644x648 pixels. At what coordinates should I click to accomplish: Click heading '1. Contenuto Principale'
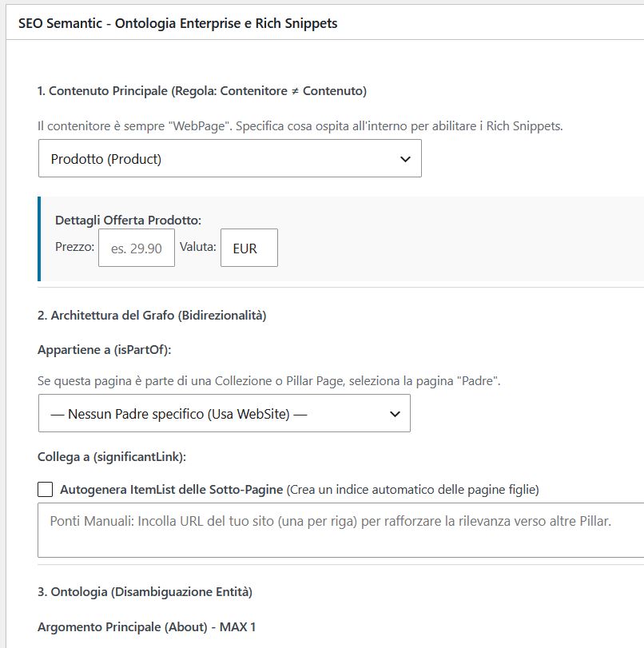click(x=201, y=91)
